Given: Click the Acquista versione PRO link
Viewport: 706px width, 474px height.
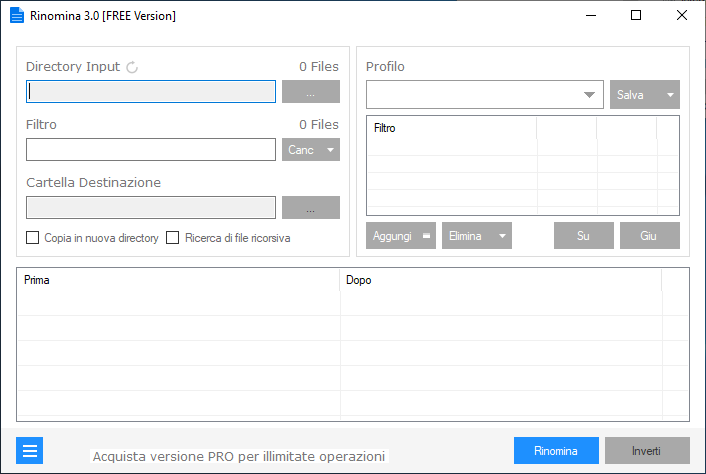Looking at the screenshot, I should [x=239, y=456].
